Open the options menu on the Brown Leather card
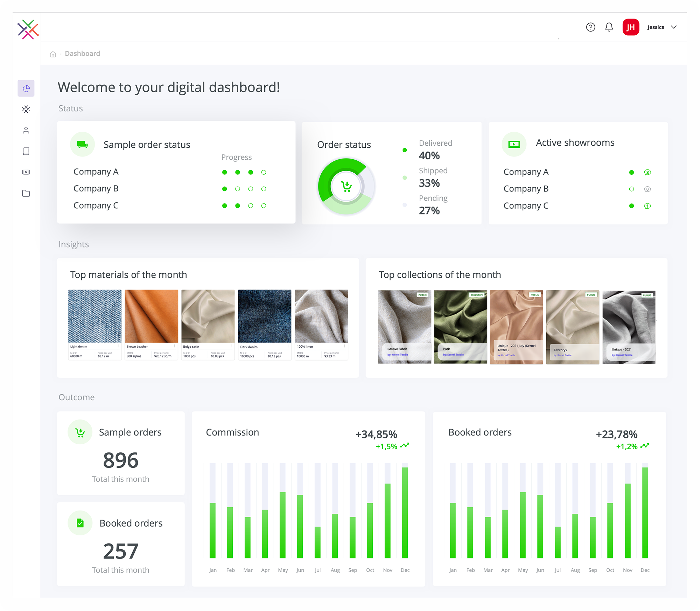The height and width of the screenshot is (611, 700). (x=175, y=346)
